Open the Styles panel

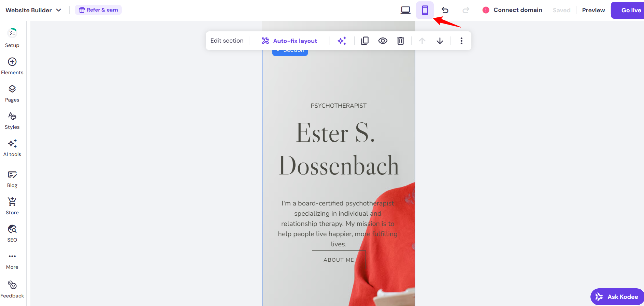[12, 121]
